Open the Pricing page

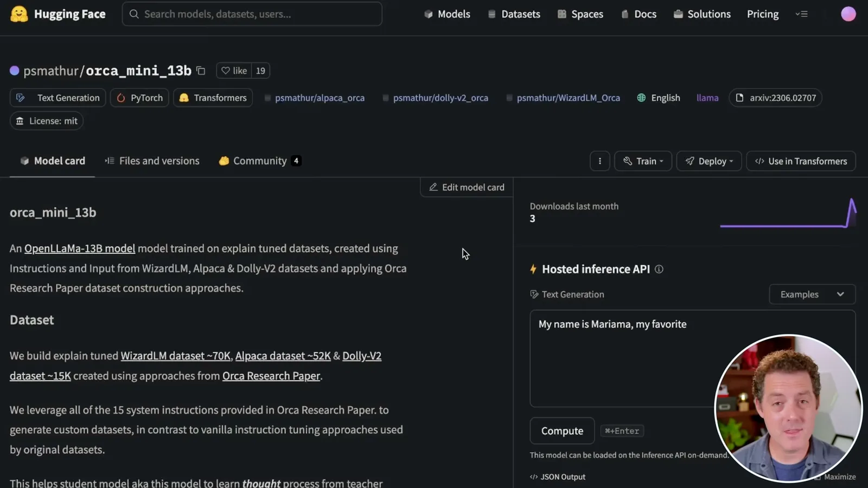[x=763, y=14]
